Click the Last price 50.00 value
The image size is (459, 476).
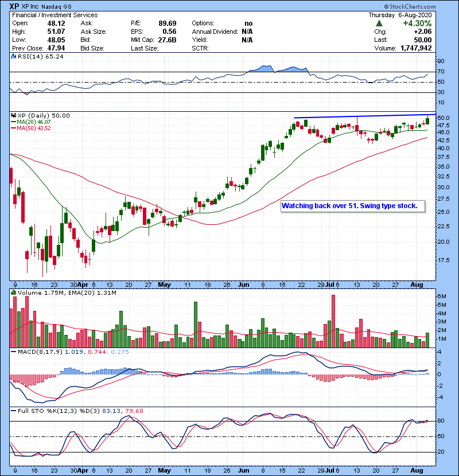(422, 40)
